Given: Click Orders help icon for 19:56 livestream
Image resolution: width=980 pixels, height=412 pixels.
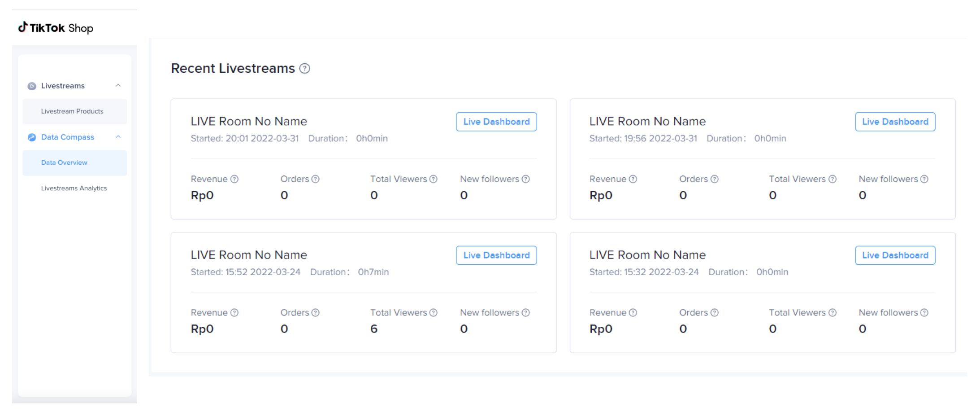Looking at the screenshot, I should (715, 179).
